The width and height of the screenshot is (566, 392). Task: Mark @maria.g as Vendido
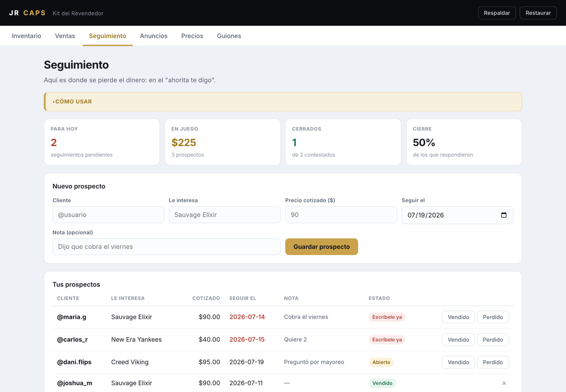[458, 317]
